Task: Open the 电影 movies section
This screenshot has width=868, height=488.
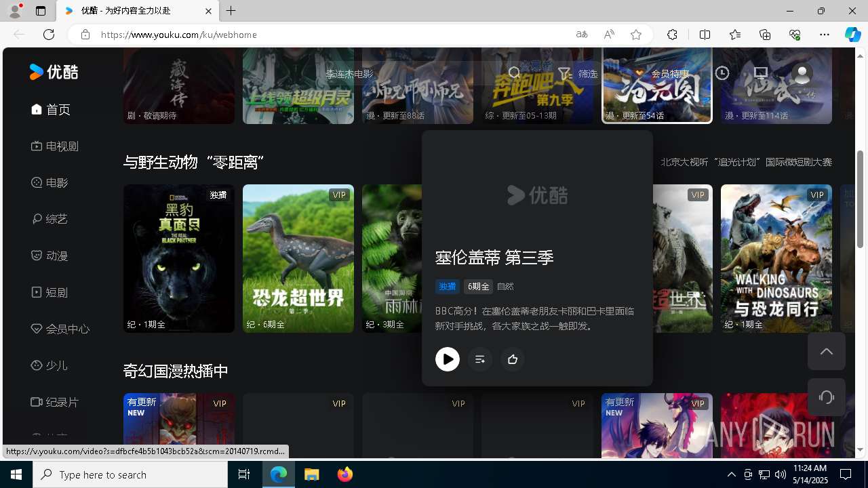Action: click(50, 182)
